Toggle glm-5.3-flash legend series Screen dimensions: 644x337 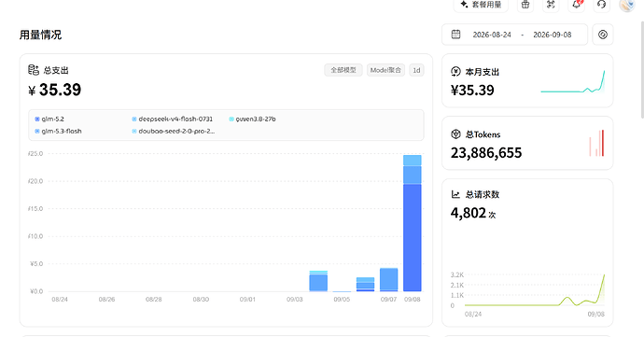click(58, 131)
